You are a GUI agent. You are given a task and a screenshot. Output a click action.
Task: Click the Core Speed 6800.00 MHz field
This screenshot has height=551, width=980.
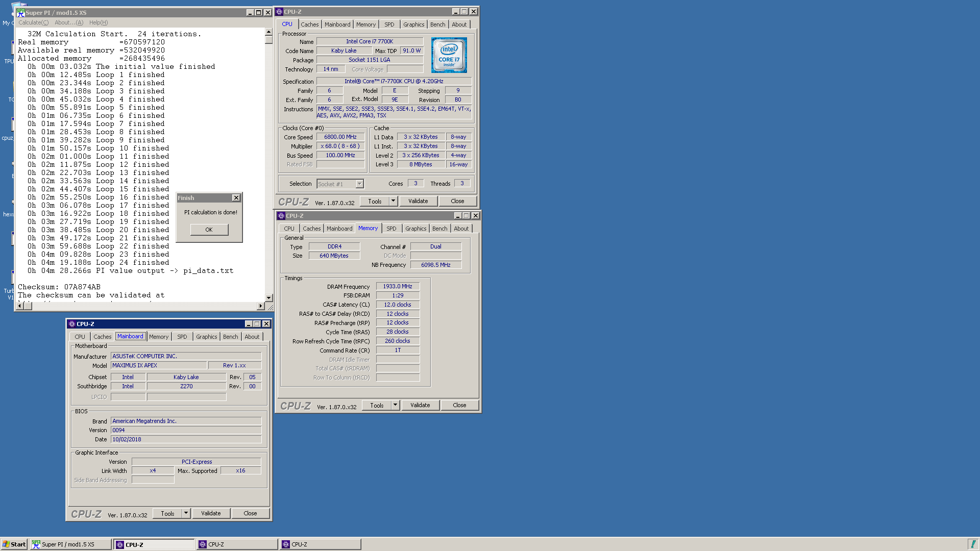[340, 137]
